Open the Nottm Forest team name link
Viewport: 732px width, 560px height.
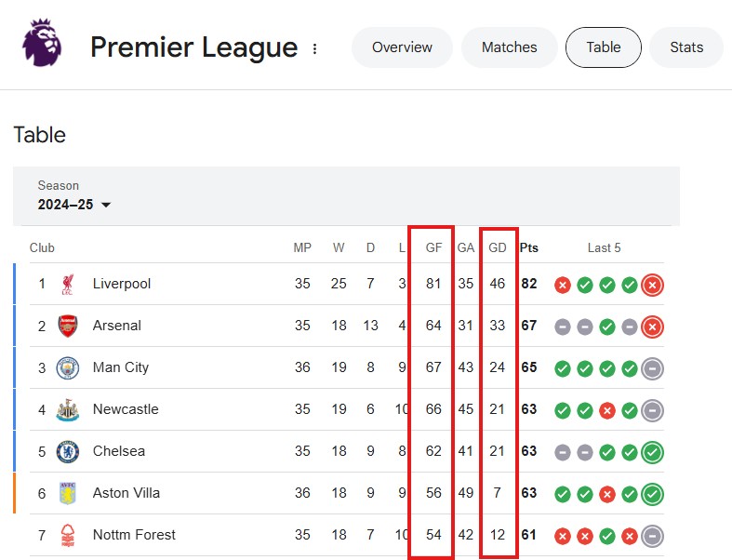click(134, 535)
